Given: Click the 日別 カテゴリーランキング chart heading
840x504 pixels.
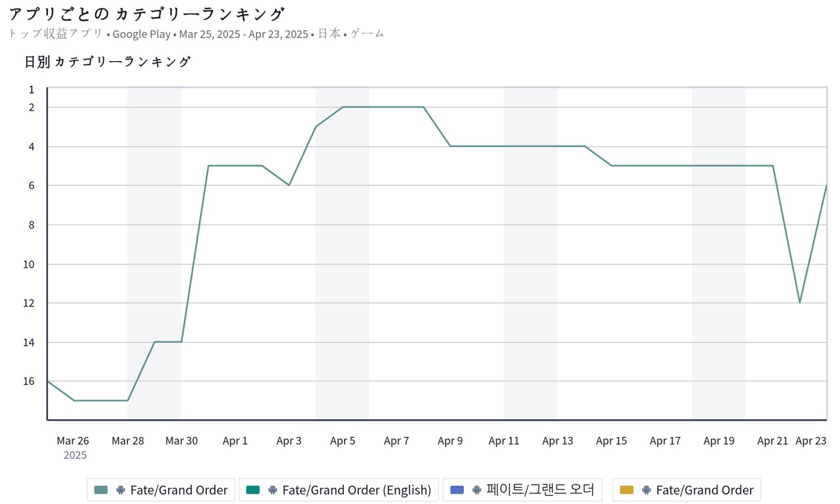Looking at the screenshot, I should pyautogui.click(x=108, y=62).
